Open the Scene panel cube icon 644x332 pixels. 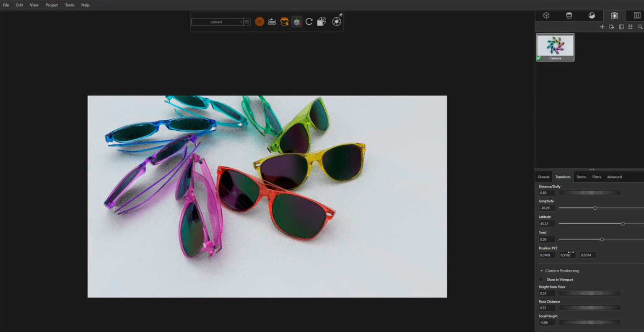(546, 16)
